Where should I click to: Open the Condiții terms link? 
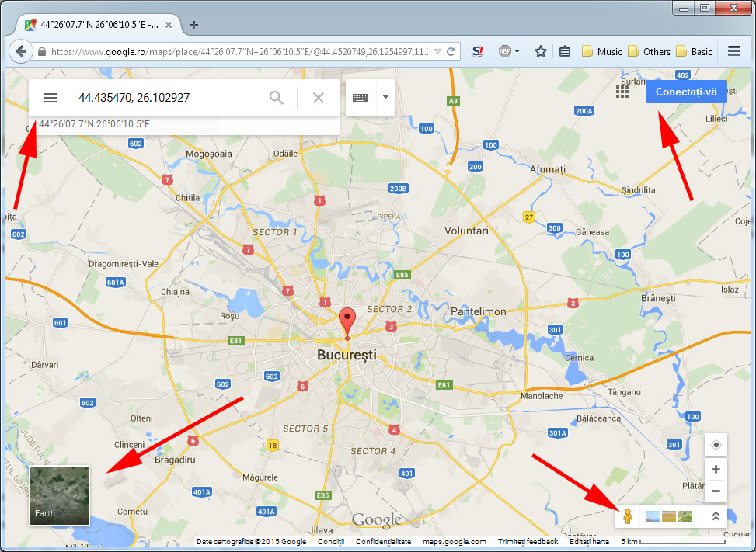tap(331, 541)
